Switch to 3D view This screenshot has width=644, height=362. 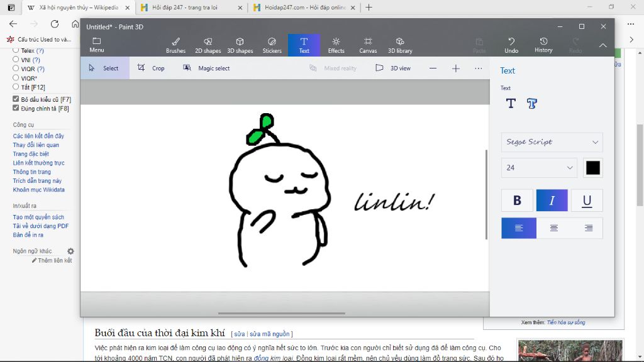[393, 68]
